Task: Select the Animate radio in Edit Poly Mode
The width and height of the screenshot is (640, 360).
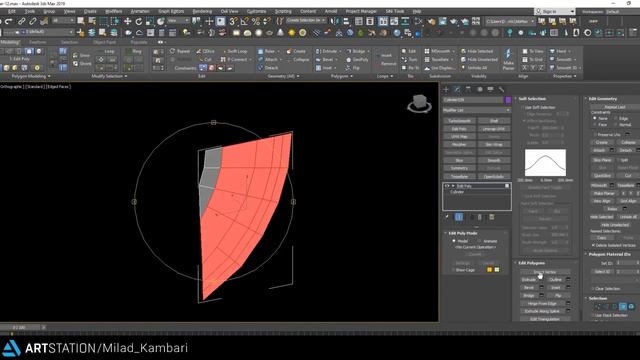Action: 479,241
